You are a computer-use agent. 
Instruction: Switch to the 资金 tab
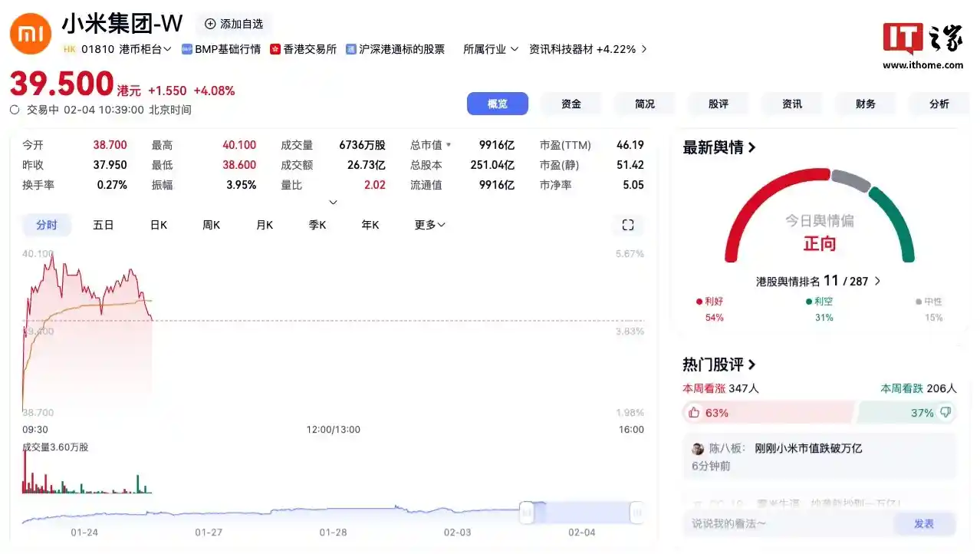pyautogui.click(x=571, y=104)
